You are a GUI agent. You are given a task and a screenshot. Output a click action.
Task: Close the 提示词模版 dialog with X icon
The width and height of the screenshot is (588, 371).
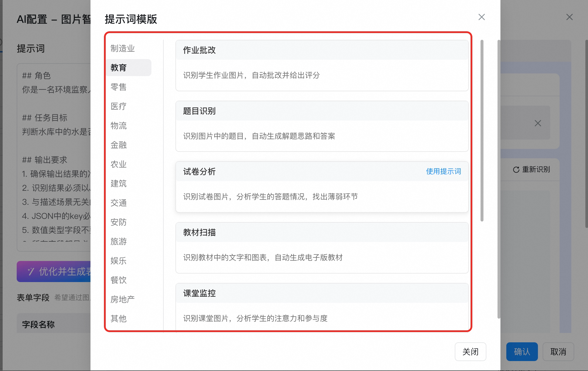(481, 17)
